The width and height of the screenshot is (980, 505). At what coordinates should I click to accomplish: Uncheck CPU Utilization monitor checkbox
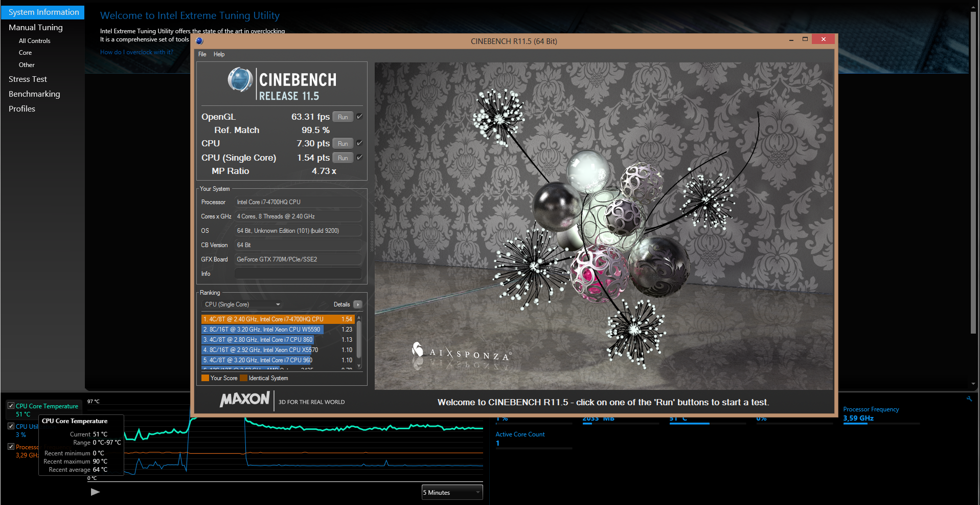11,426
